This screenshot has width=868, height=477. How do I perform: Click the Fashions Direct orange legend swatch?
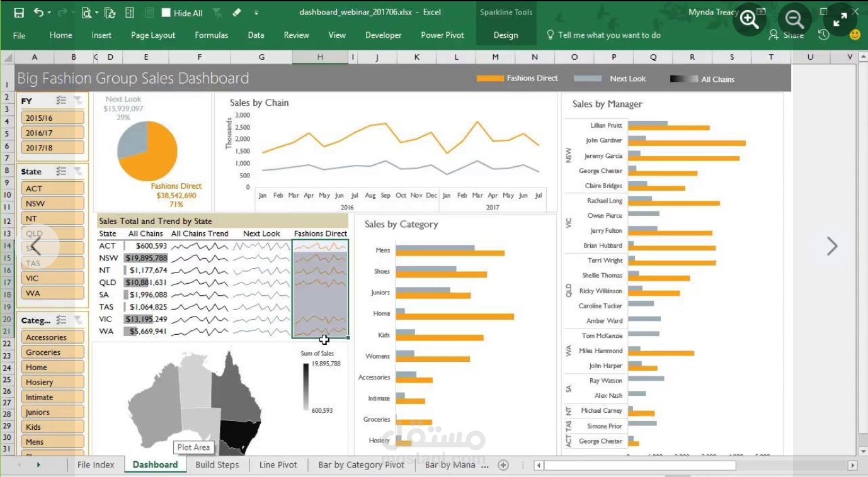tap(490, 79)
